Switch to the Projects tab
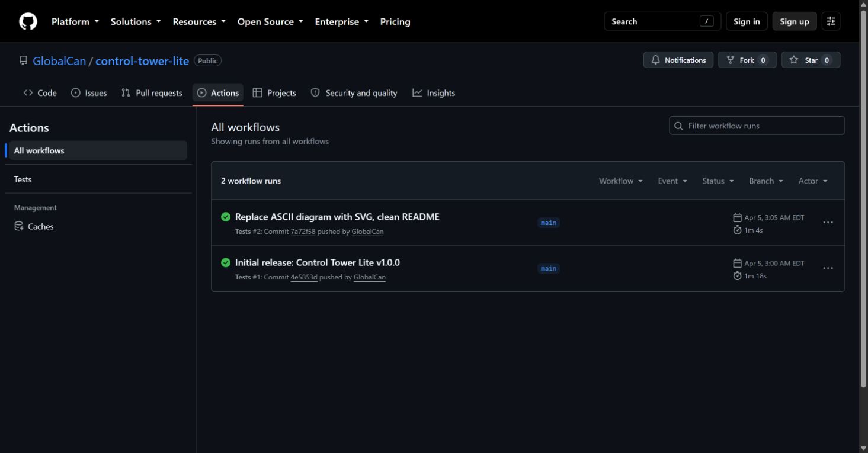This screenshot has height=453, width=868. pyautogui.click(x=274, y=93)
